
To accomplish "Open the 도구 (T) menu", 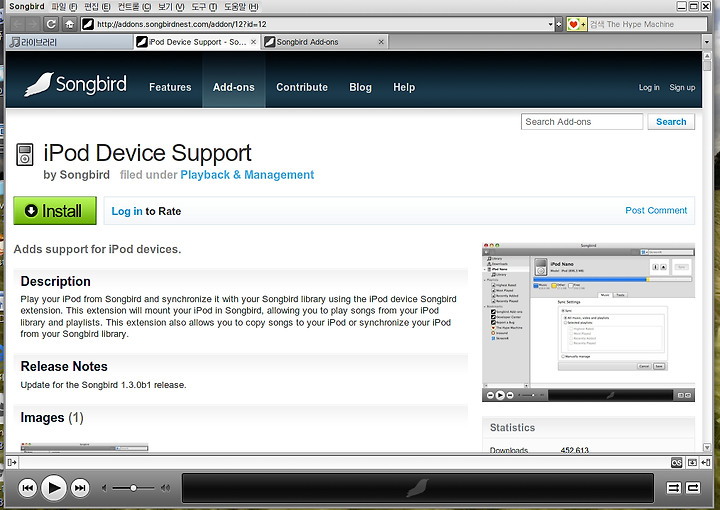I will click(x=204, y=6).
